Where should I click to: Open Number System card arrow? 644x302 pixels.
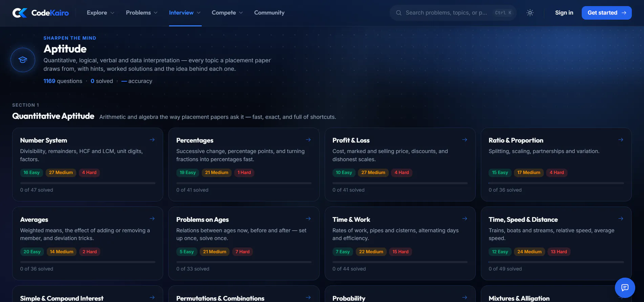[152, 140]
